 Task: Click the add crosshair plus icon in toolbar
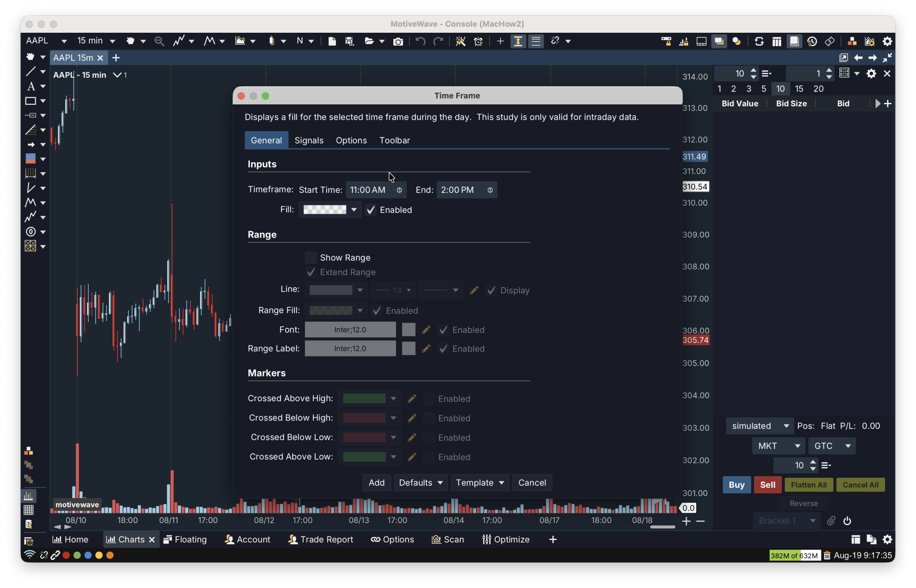pyautogui.click(x=500, y=41)
